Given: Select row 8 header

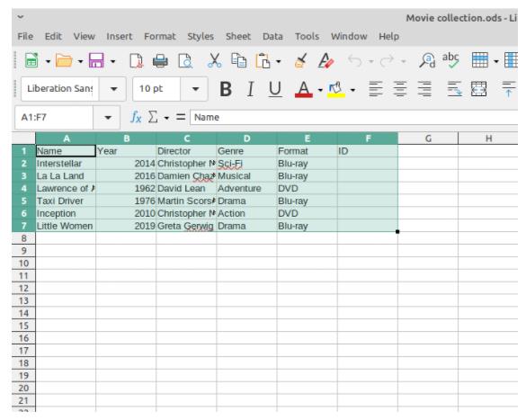Looking at the screenshot, I should coord(23,238).
